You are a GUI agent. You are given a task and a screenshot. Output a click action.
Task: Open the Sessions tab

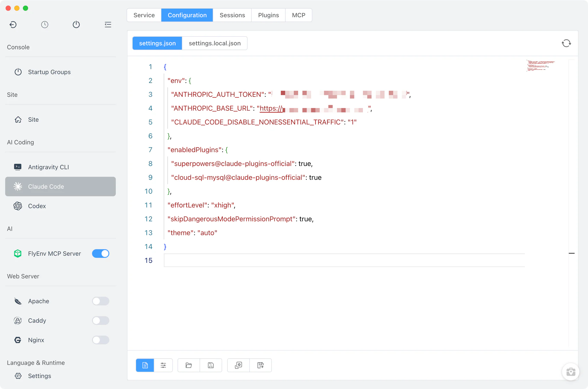pos(232,15)
